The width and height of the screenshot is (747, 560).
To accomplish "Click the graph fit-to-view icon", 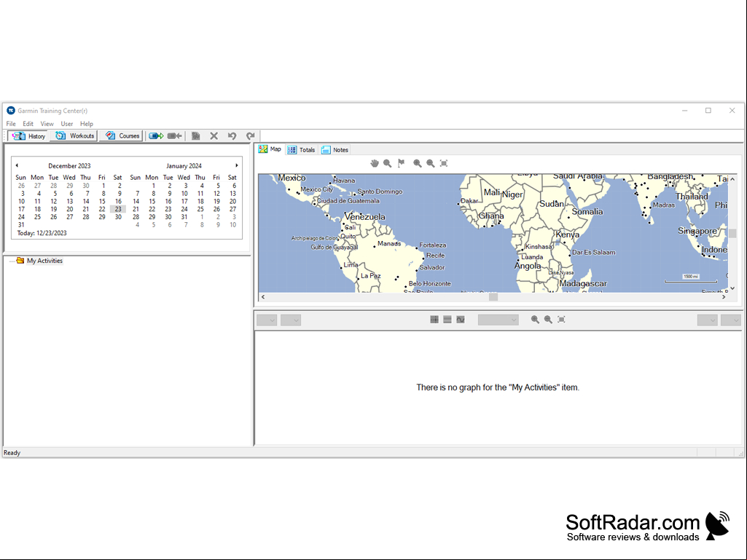I will 562,320.
